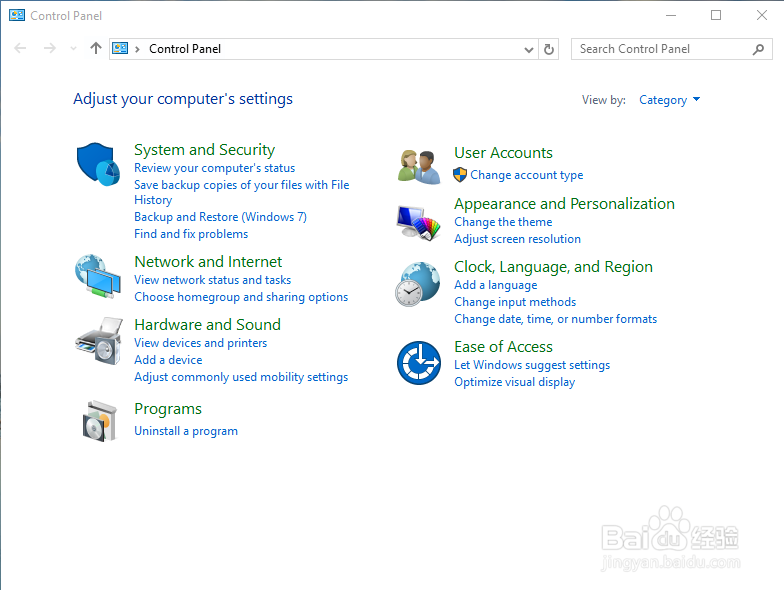Refresh the Control Panel view
Image resolution: width=784 pixels, height=590 pixels.
(548, 49)
